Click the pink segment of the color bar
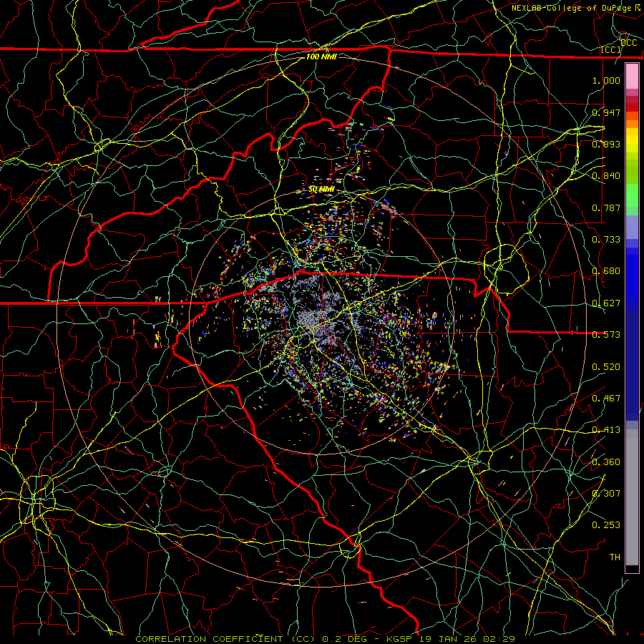 pos(632,77)
